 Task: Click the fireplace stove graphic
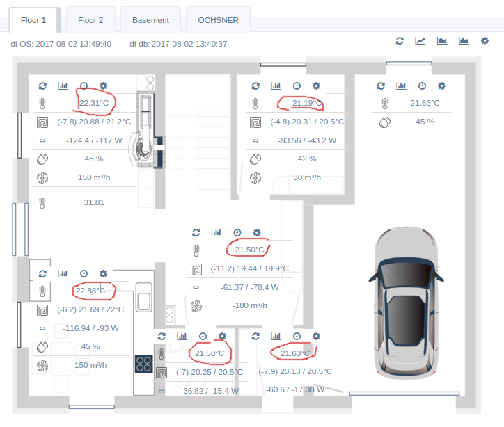click(x=147, y=129)
